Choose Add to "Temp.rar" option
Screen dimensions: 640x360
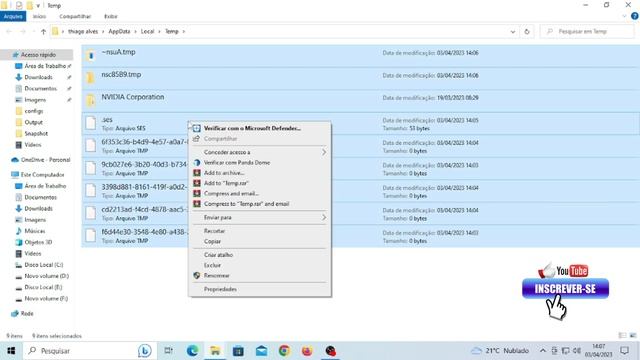click(260, 183)
